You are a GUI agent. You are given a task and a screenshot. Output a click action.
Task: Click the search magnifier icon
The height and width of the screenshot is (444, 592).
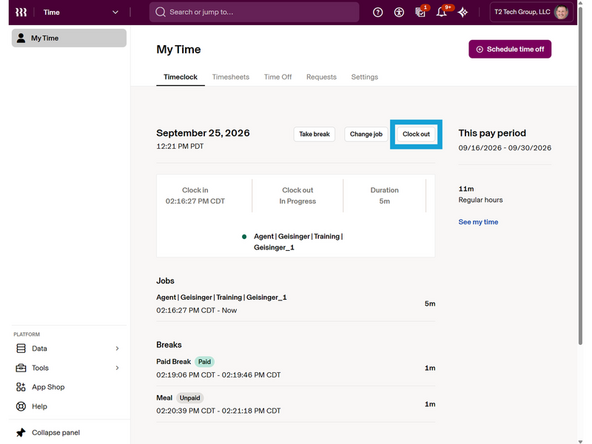(x=160, y=12)
